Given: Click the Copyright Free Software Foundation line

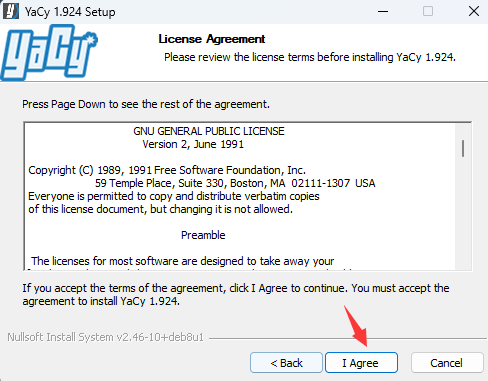Looking at the screenshot, I should 167,170.
